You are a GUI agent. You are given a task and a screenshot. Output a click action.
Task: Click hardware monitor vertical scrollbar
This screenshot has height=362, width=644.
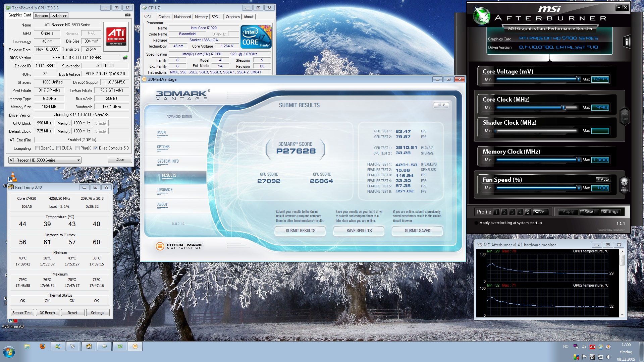click(x=622, y=283)
